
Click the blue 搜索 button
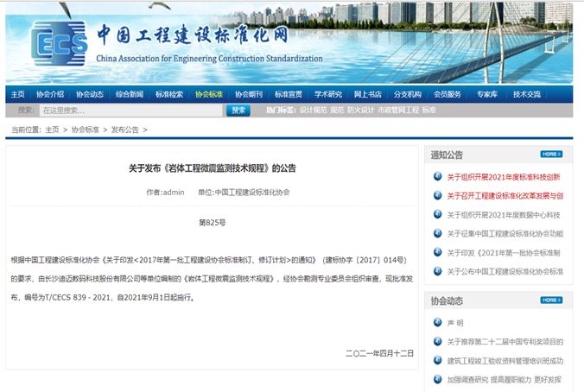tap(238, 111)
